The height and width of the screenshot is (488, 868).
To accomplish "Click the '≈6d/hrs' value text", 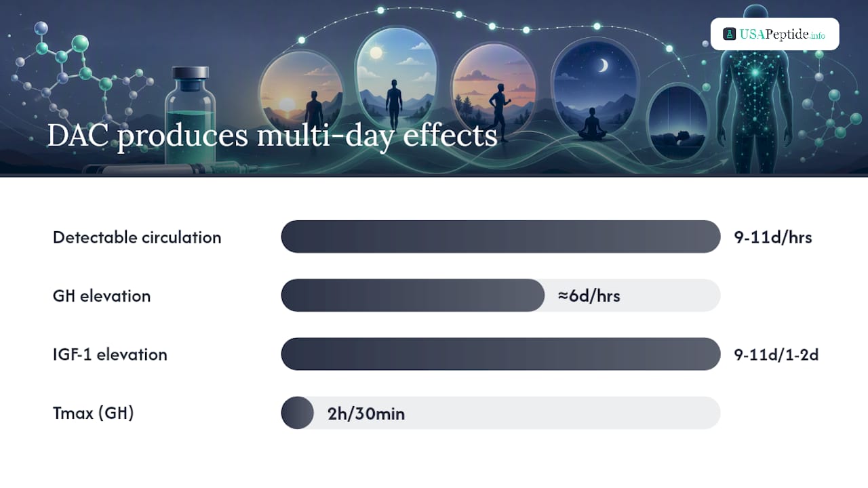I will tap(589, 296).
